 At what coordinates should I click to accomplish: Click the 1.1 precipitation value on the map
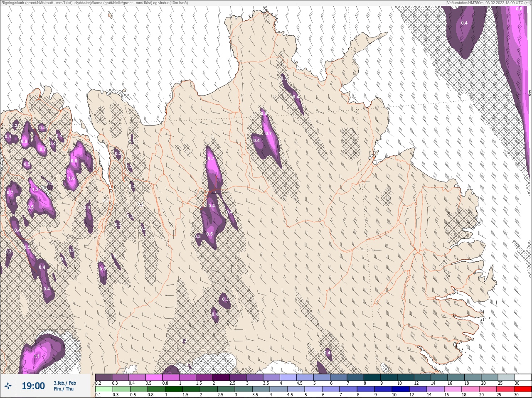[37, 356]
